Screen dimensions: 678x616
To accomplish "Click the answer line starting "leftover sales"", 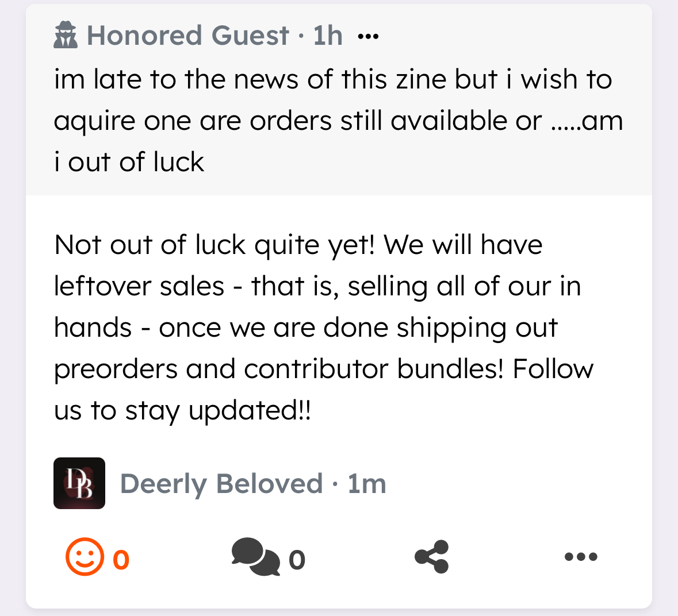I will coord(317,286).
